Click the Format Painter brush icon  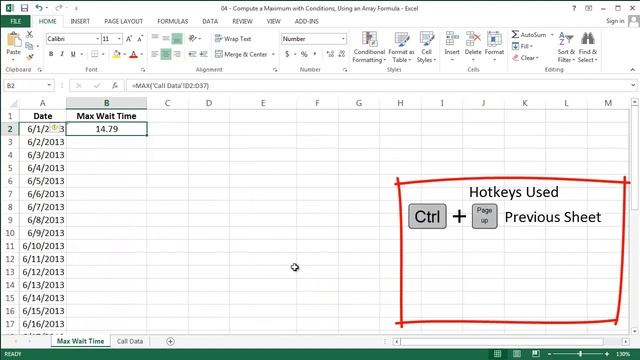29,57
